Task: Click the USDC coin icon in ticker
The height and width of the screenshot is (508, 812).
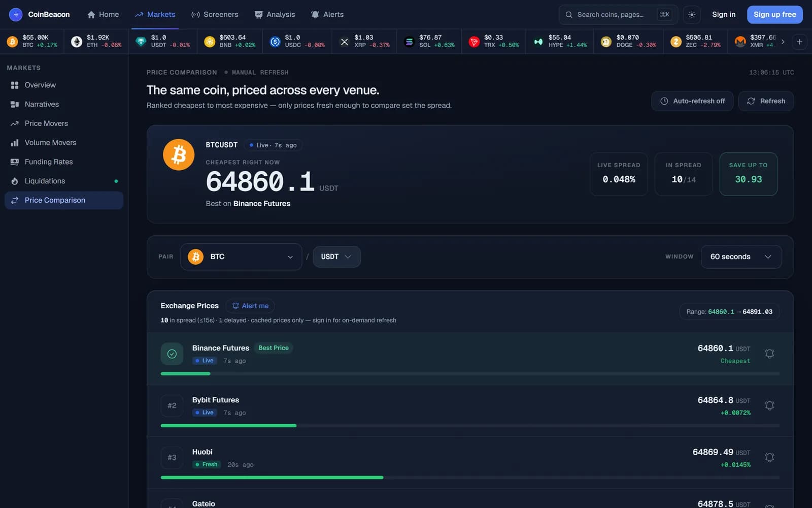Action: pyautogui.click(x=275, y=42)
